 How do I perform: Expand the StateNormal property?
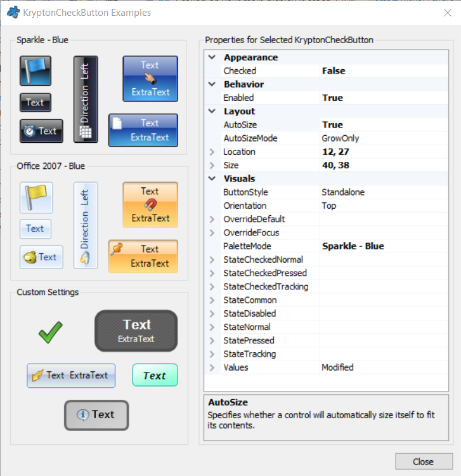tap(212, 327)
